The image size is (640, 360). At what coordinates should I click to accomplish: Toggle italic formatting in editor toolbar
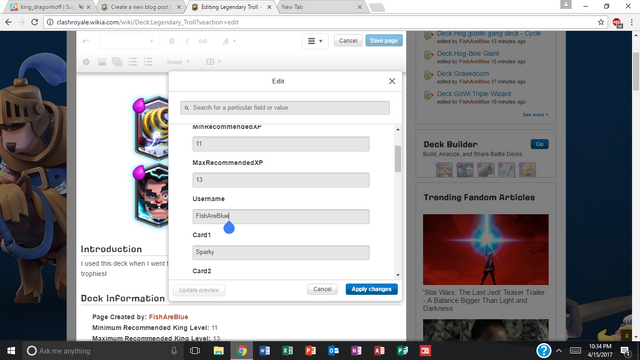pos(187,41)
